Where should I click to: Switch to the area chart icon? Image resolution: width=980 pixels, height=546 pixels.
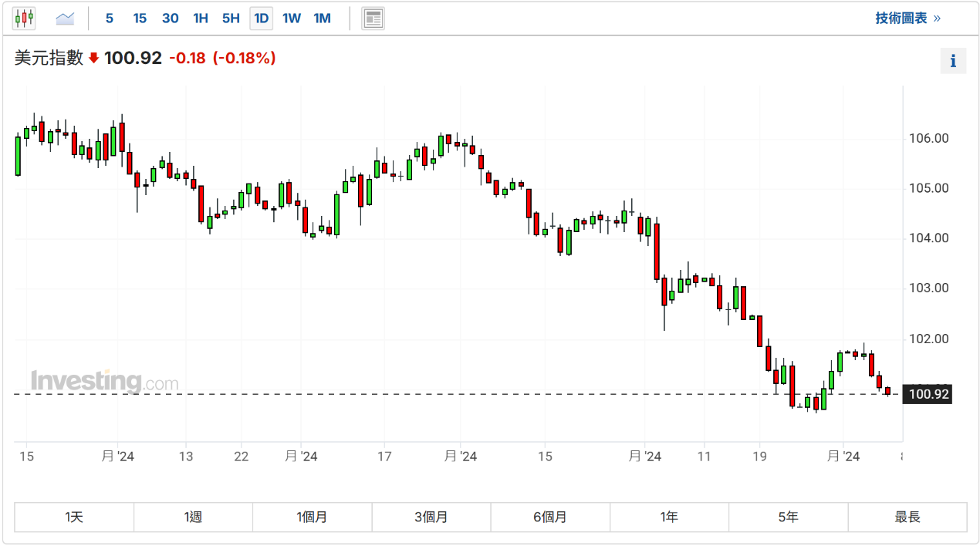[66, 18]
